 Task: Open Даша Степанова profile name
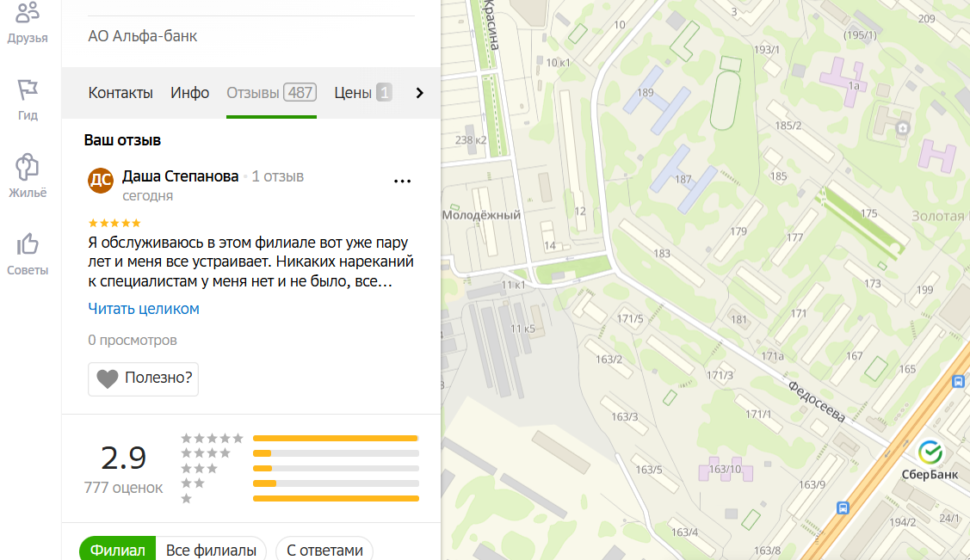tap(180, 176)
